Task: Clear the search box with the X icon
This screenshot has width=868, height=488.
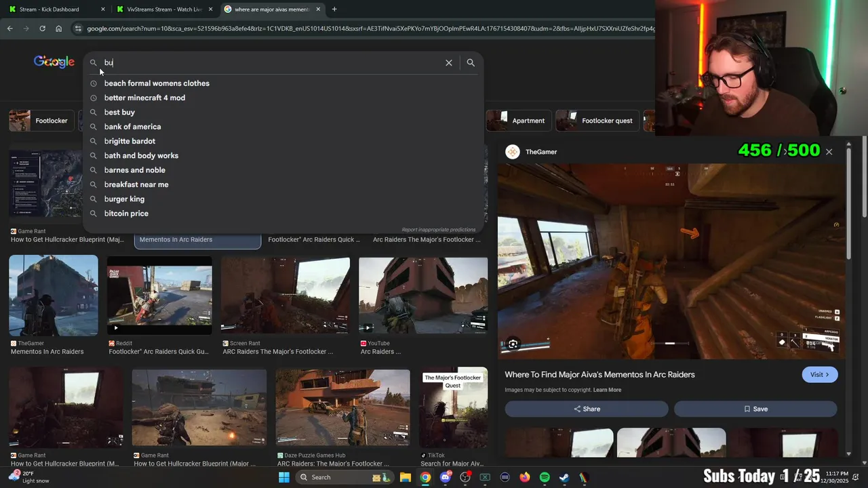Action: [448, 62]
